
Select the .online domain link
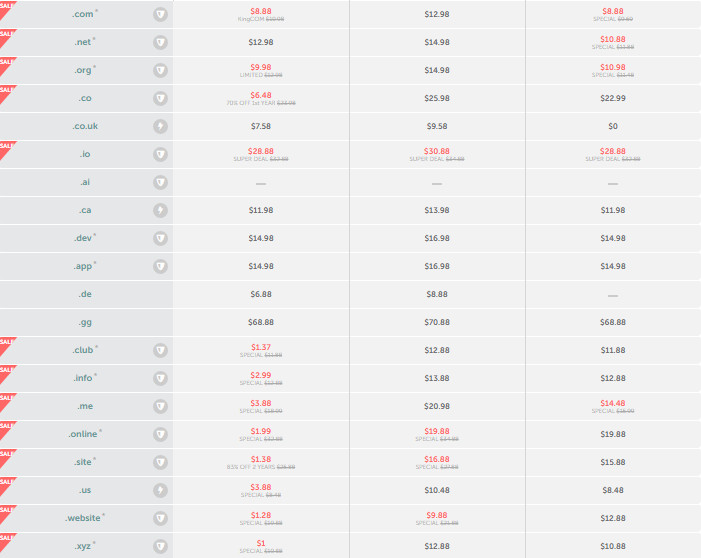click(x=83, y=434)
